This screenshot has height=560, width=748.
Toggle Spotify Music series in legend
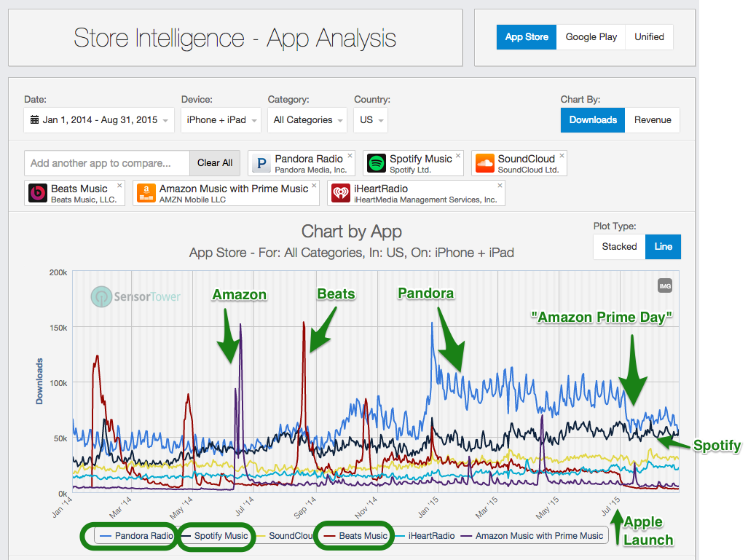215,536
